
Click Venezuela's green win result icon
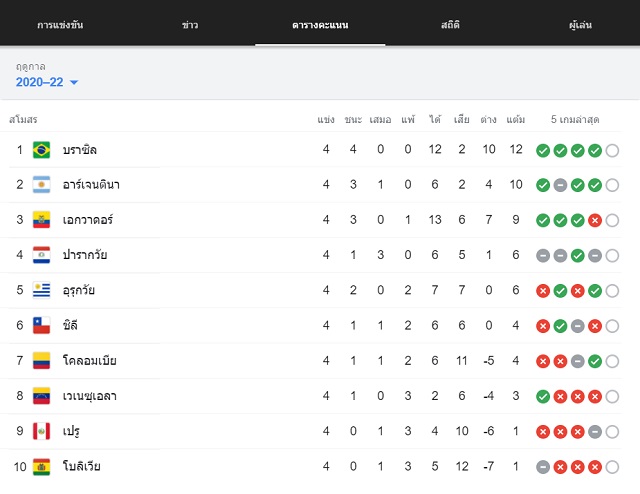coord(543,396)
